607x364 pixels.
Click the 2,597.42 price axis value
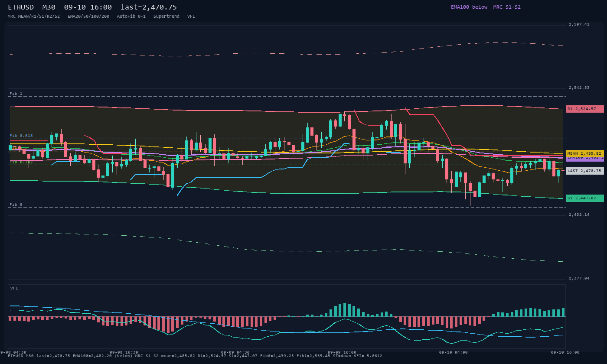[x=579, y=24]
